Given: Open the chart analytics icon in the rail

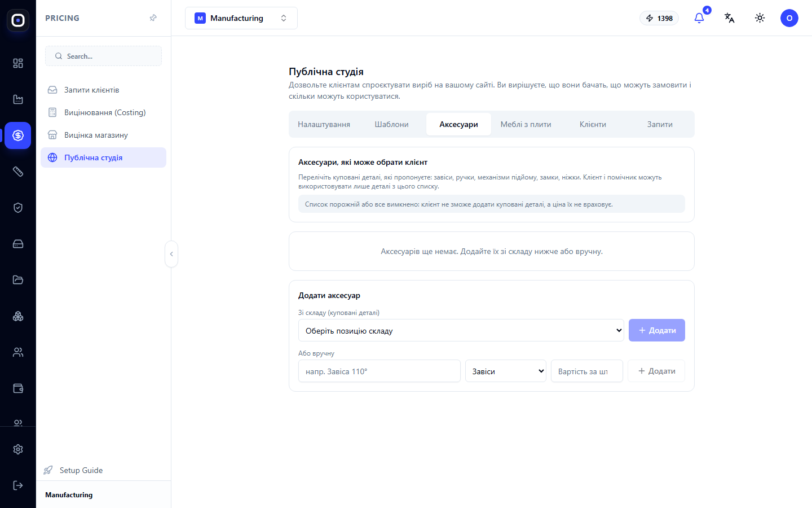Looking at the screenshot, I should pos(18,99).
